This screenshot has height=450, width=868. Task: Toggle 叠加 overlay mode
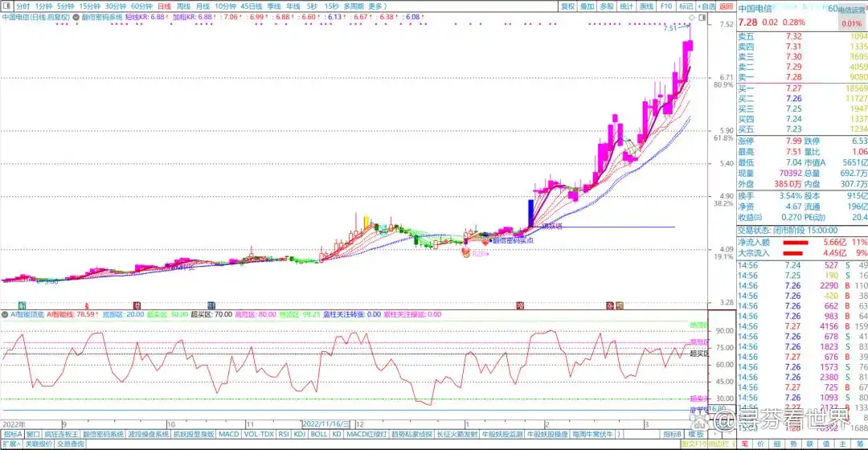tap(588, 6)
